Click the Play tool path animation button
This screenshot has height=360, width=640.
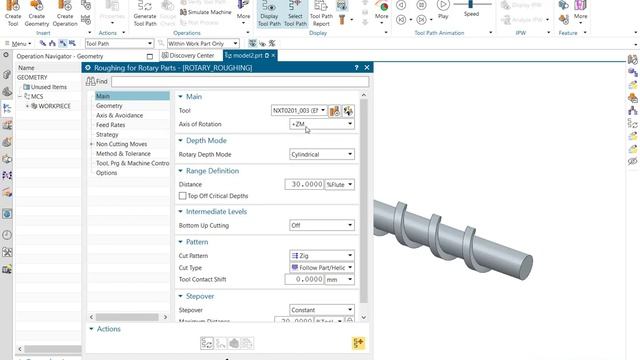click(x=443, y=10)
